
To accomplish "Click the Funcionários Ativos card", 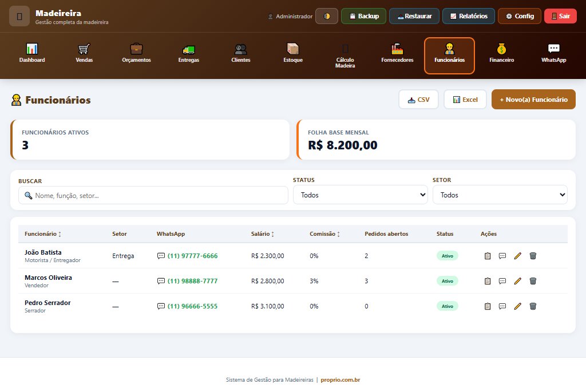I will (150, 140).
